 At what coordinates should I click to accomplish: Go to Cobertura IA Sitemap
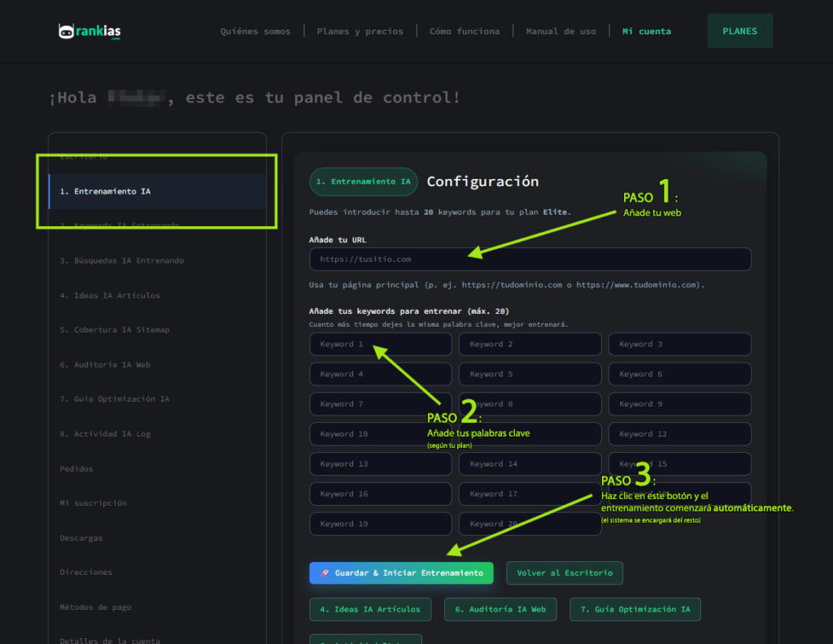pos(115,330)
